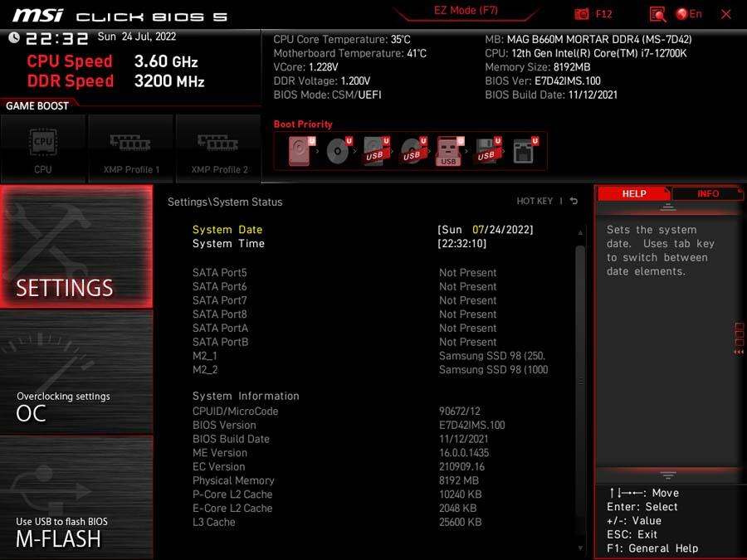
Task: Click the clock icon beside 22:32
Action: click(14, 37)
